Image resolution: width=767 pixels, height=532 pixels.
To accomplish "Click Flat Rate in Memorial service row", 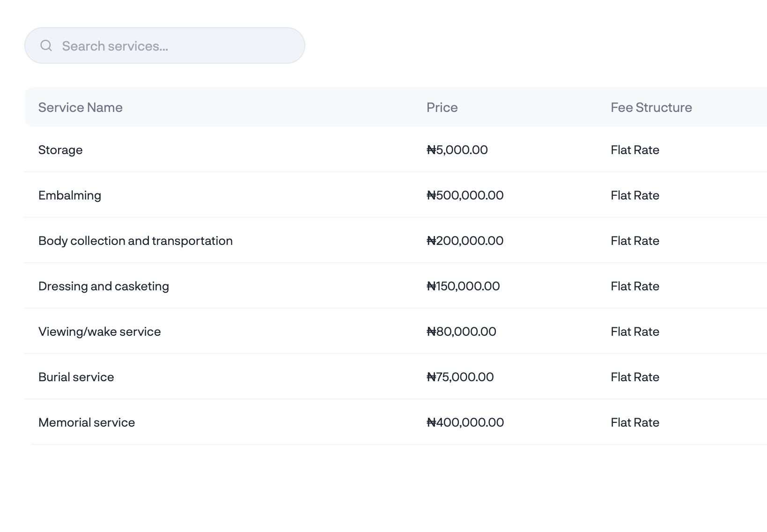I will 635,422.
